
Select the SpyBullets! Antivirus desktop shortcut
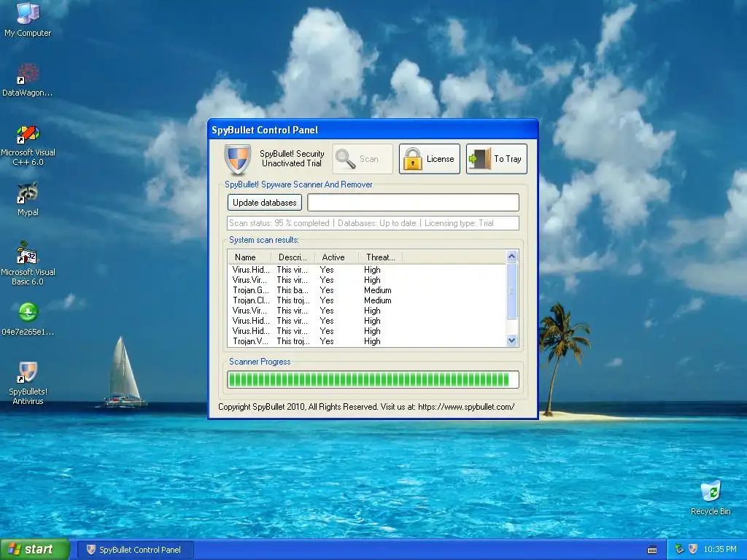28,383
